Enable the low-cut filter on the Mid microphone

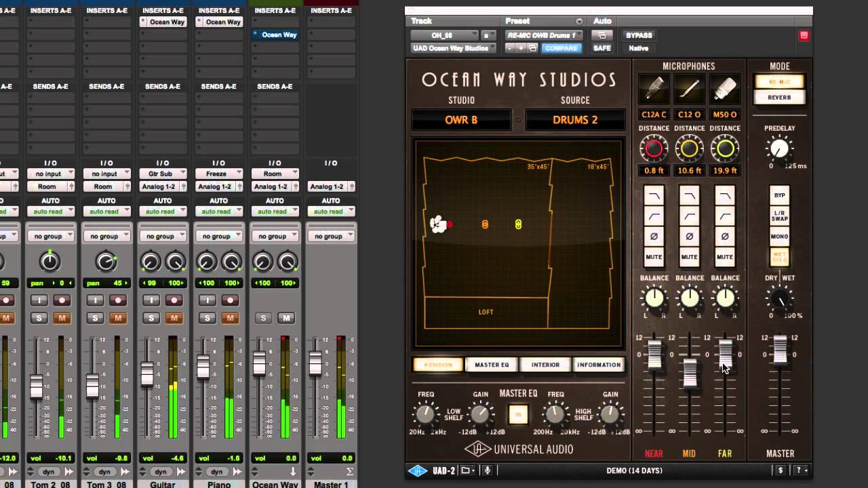coord(690,216)
